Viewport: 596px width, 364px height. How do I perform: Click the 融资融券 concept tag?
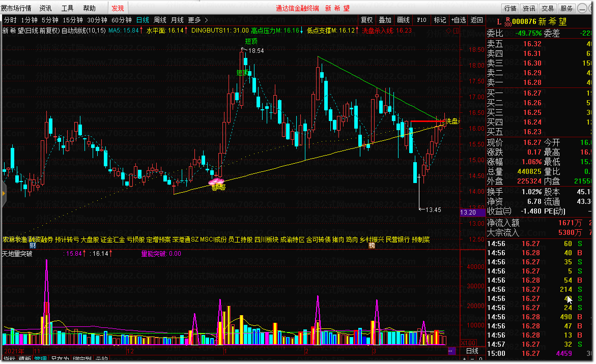coord(41,239)
